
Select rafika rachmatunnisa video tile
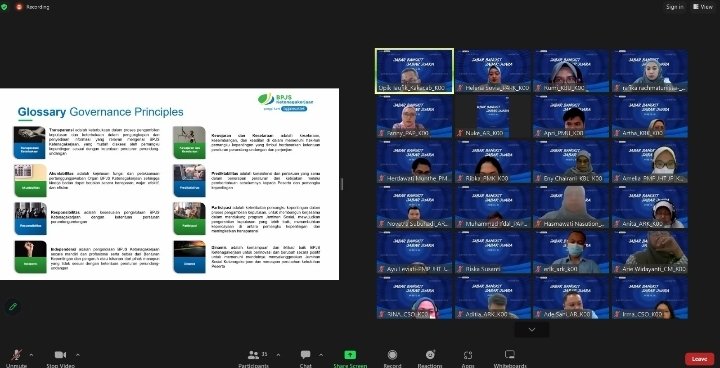click(x=650, y=71)
